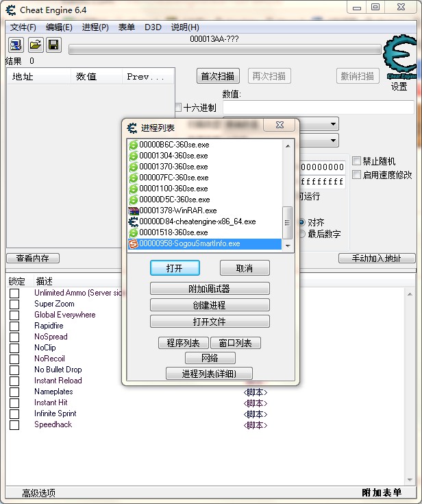Switch to the Window list button
The width and height of the screenshot is (422, 504).
pyautogui.click(x=236, y=343)
